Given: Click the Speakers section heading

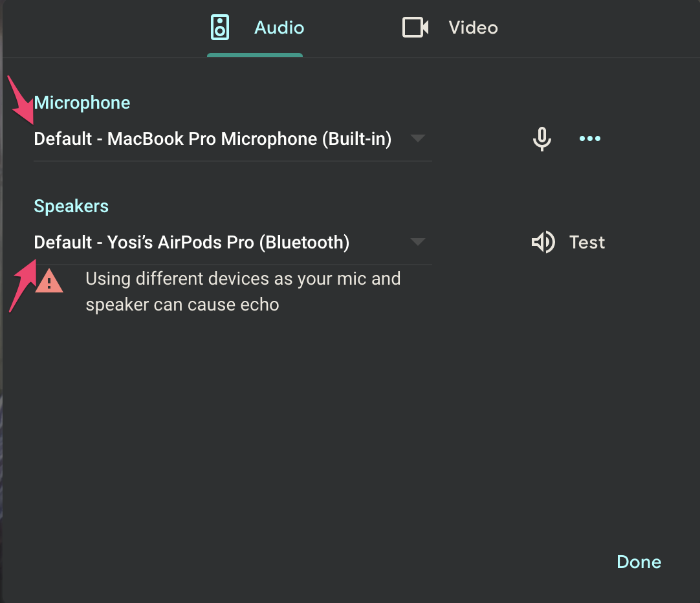Looking at the screenshot, I should coord(71,206).
